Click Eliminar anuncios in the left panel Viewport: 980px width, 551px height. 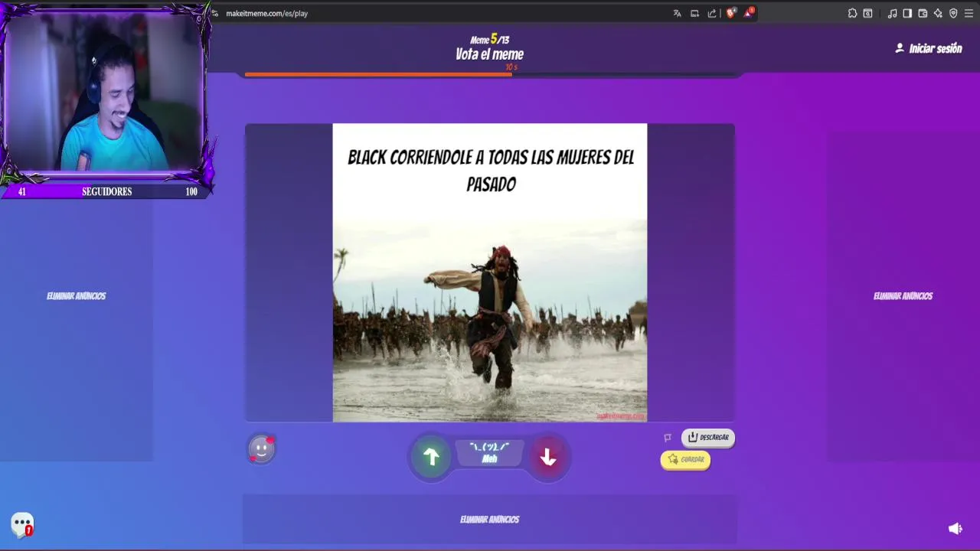point(76,296)
